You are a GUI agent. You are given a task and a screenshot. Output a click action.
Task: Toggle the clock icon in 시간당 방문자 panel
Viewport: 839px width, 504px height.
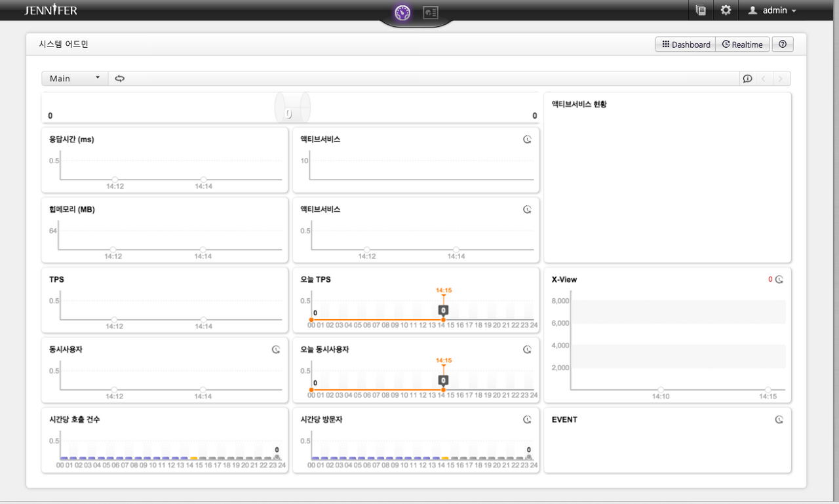[x=527, y=419]
